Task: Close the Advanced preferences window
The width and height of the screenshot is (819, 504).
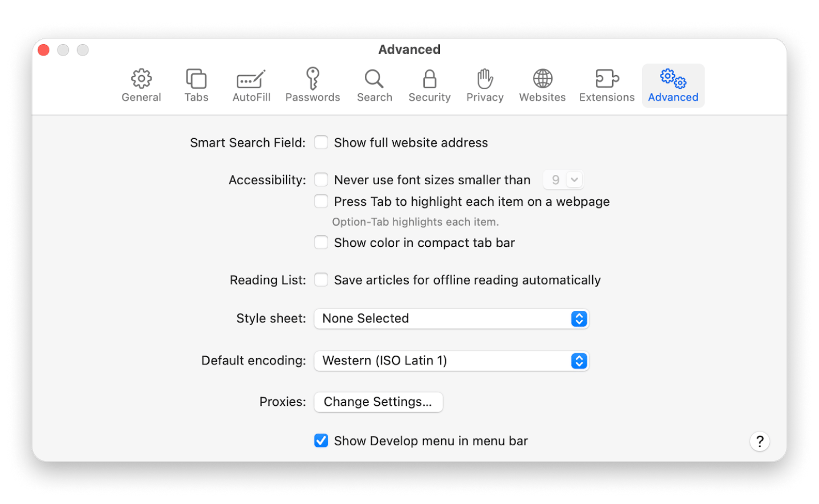Action: (44, 50)
